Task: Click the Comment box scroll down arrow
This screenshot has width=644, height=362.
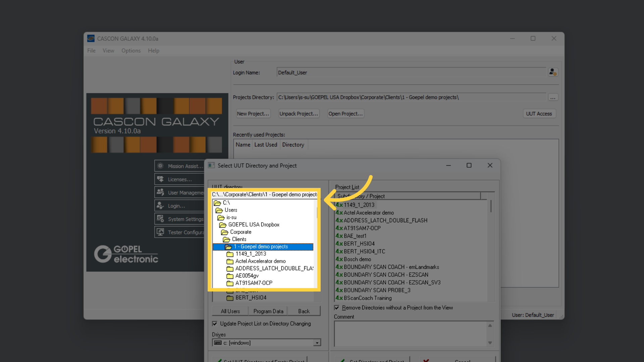Action: [490, 343]
